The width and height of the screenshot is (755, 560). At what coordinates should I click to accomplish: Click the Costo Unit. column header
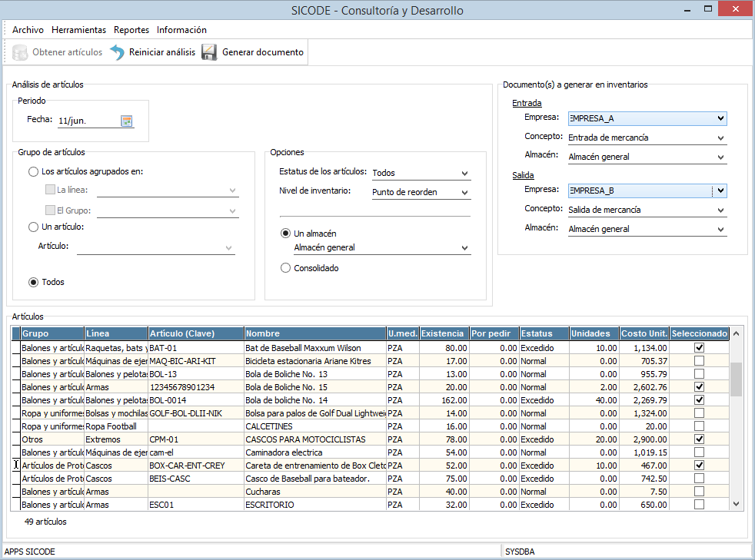click(644, 334)
